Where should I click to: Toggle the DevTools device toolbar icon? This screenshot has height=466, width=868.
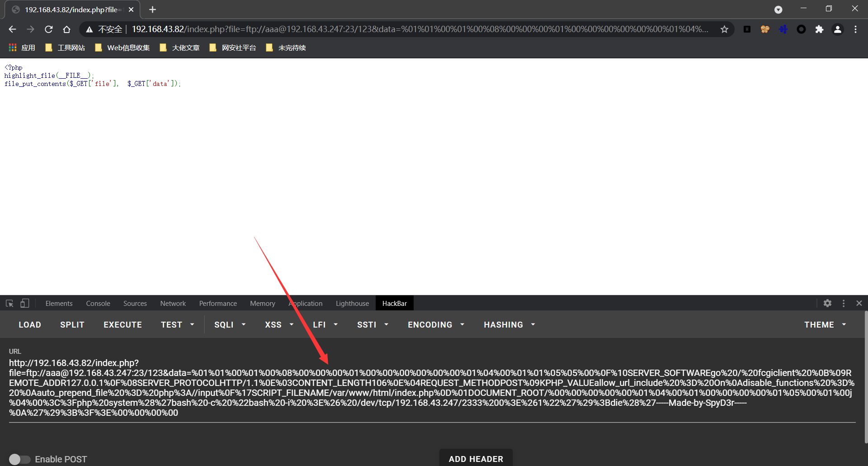point(24,303)
